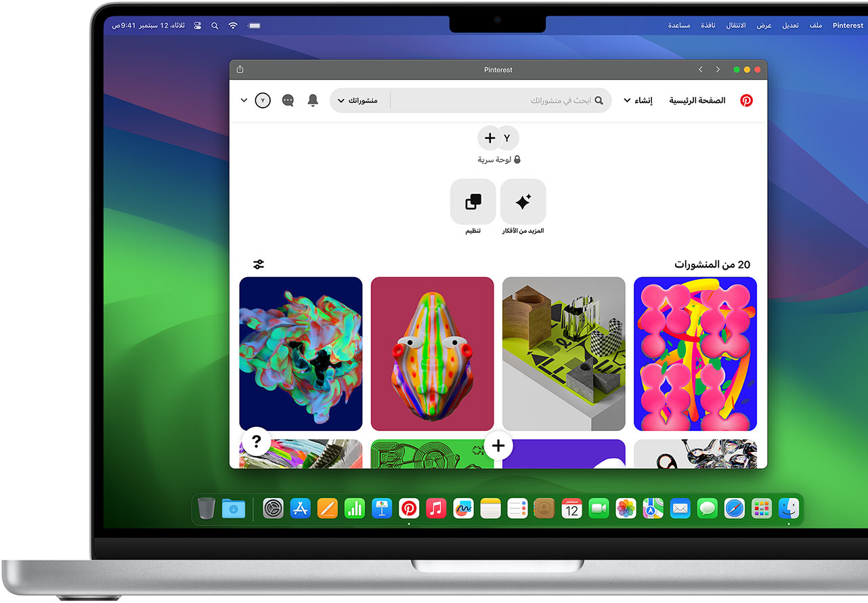
Task: Expand the إنشاء create dropdown
Action: pyautogui.click(x=638, y=100)
